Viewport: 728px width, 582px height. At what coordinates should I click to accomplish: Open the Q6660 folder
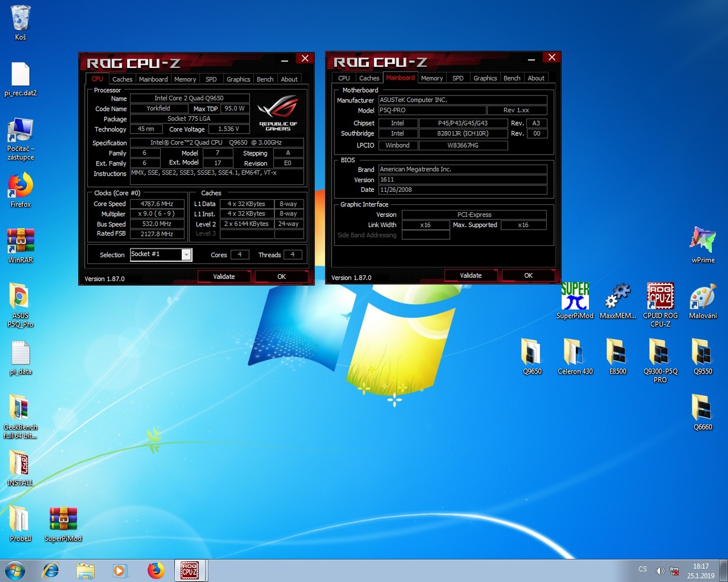point(703,413)
